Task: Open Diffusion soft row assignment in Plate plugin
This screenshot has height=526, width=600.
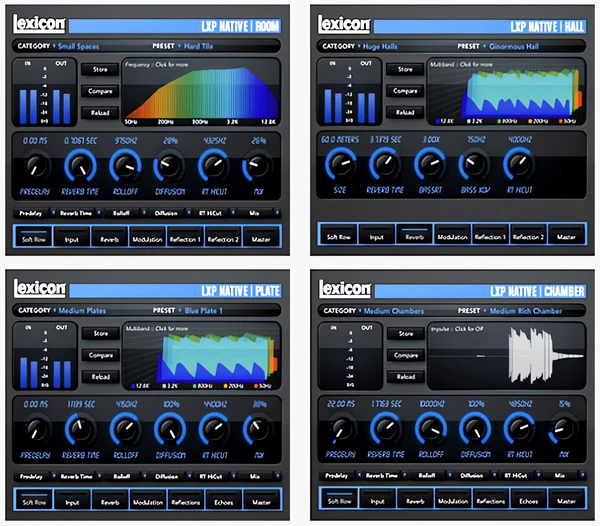Action: pos(170,476)
